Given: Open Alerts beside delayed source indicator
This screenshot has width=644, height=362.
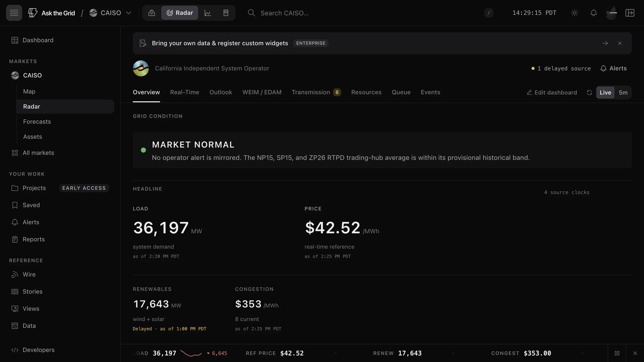Looking at the screenshot, I should (614, 68).
